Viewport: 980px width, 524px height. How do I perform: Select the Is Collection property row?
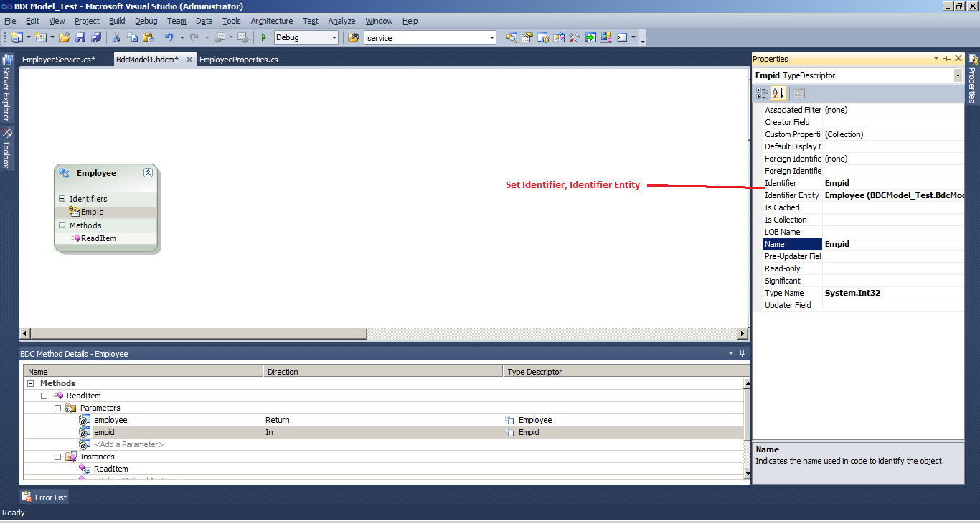[863, 220]
